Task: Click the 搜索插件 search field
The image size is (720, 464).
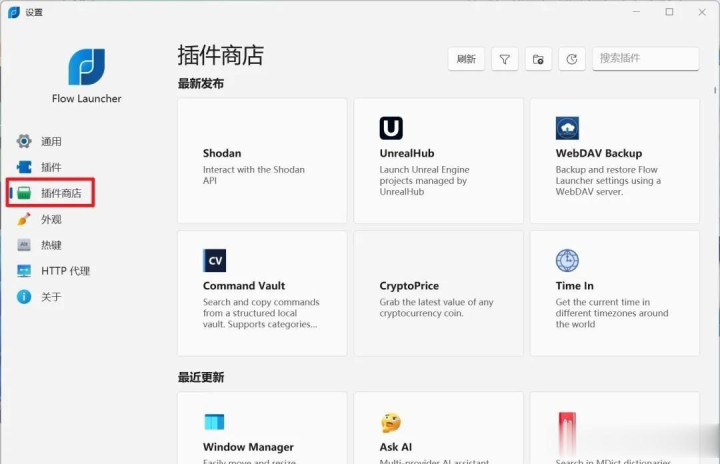Action: 644,59
